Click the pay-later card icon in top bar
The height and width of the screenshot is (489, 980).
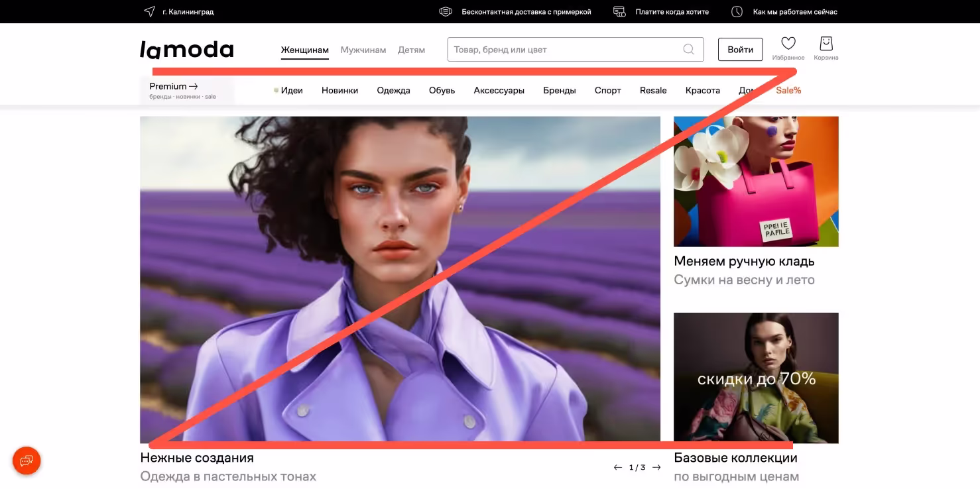click(x=619, y=12)
